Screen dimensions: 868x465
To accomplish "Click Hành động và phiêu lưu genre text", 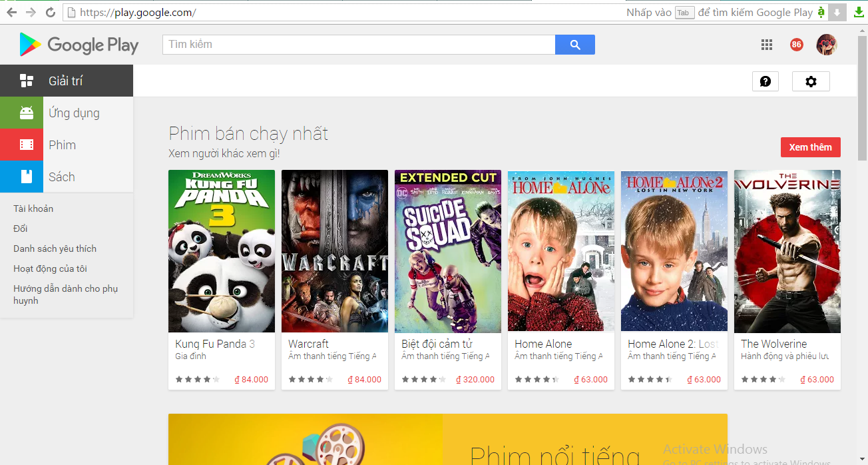I will 785,356.
